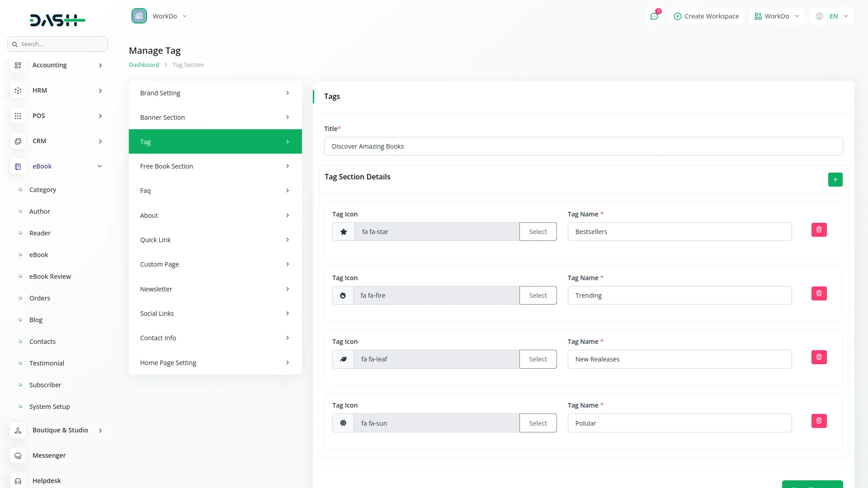The width and height of the screenshot is (868, 488).
Task: Click Create Workspace button
Action: [x=706, y=16]
